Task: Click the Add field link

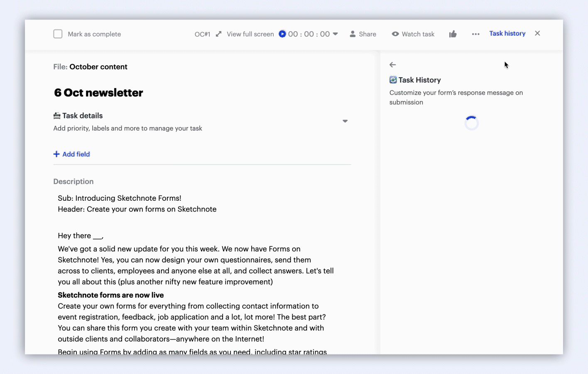Action: pyautogui.click(x=76, y=154)
